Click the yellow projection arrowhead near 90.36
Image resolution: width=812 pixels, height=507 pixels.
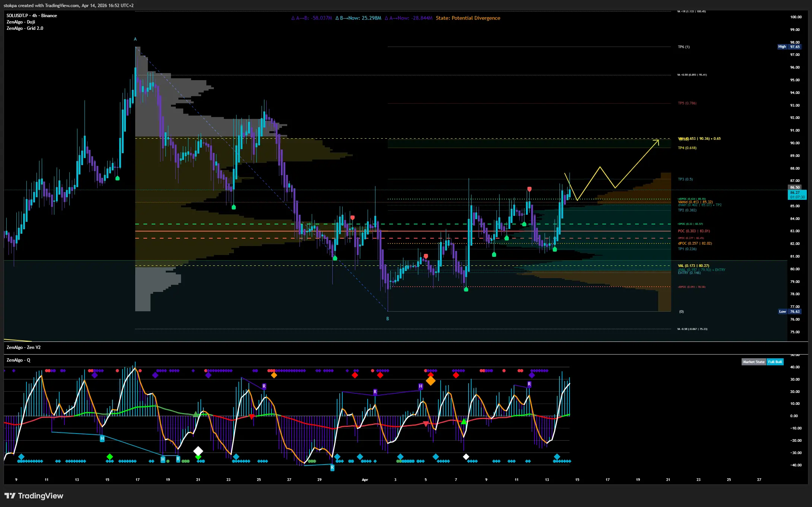click(x=657, y=141)
